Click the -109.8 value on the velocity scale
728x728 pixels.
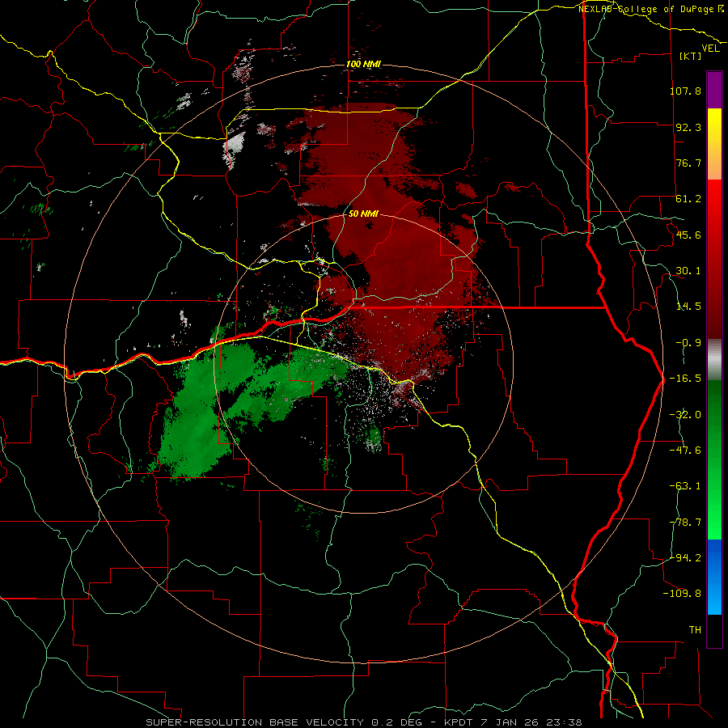point(683,594)
